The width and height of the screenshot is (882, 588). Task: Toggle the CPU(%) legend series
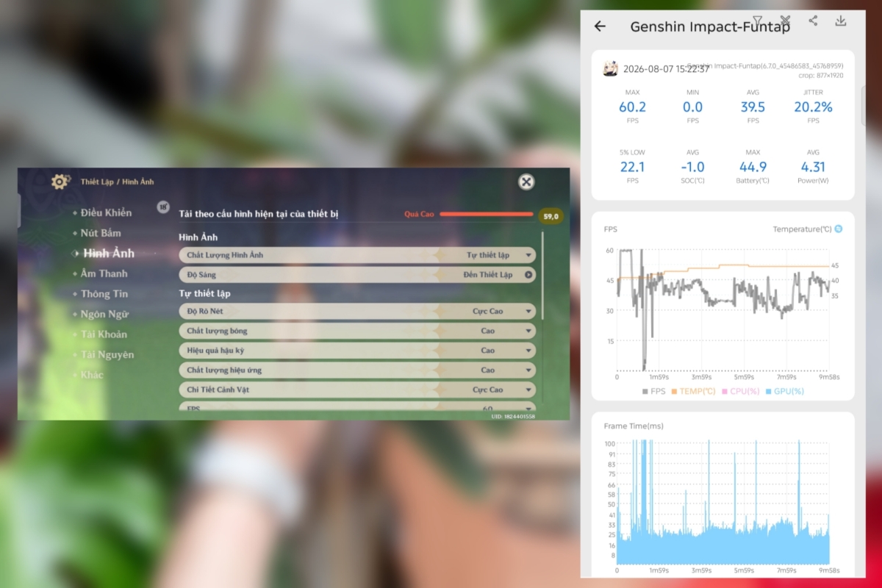point(740,391)
